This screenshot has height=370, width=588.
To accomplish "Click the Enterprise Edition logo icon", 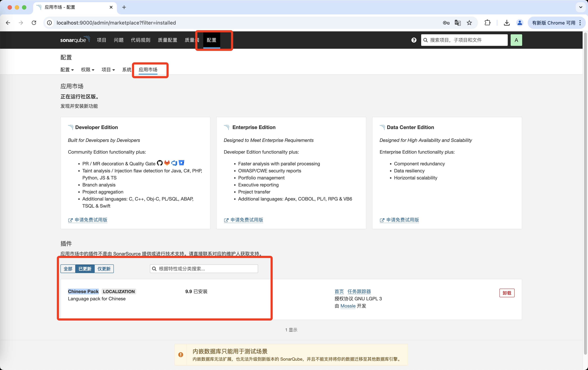I will (227, 127).
